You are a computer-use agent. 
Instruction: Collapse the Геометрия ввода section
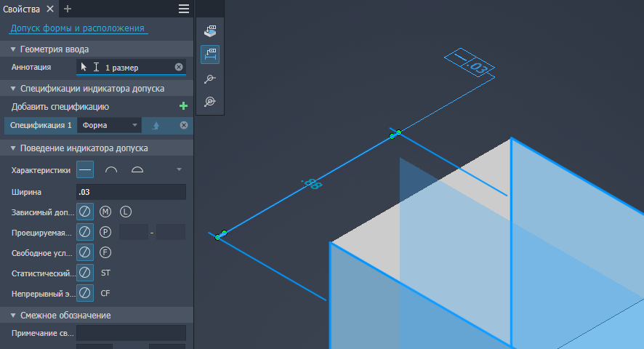13,49
